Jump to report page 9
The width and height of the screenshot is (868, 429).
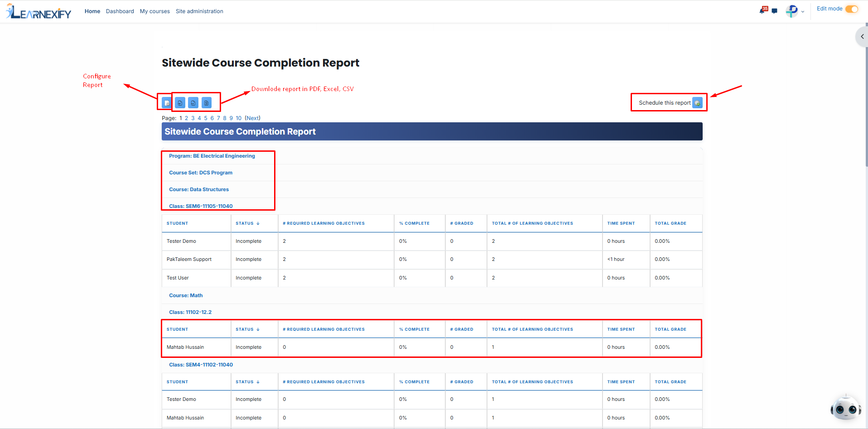231,118
